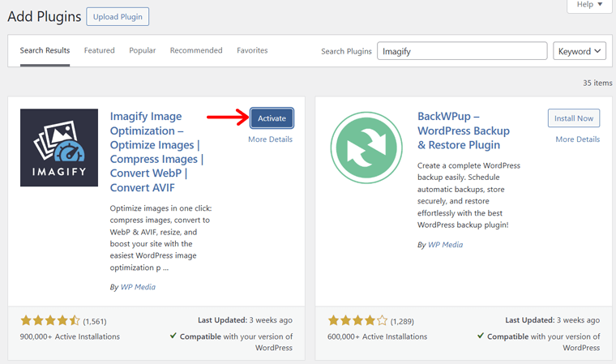Viewport: 616px width, 364px height.
Task: Click Install Now for BackWPup
Action: click(x=574, y=118)
